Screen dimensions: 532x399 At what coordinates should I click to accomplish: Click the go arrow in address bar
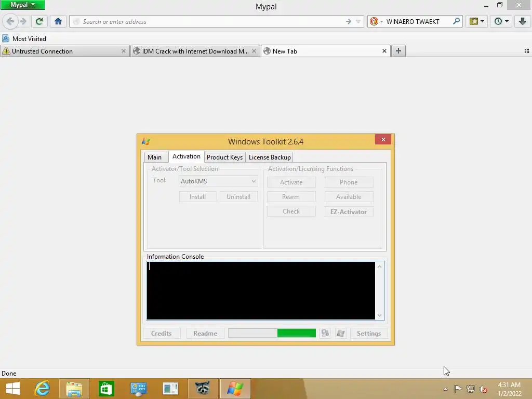click(349, 21)
